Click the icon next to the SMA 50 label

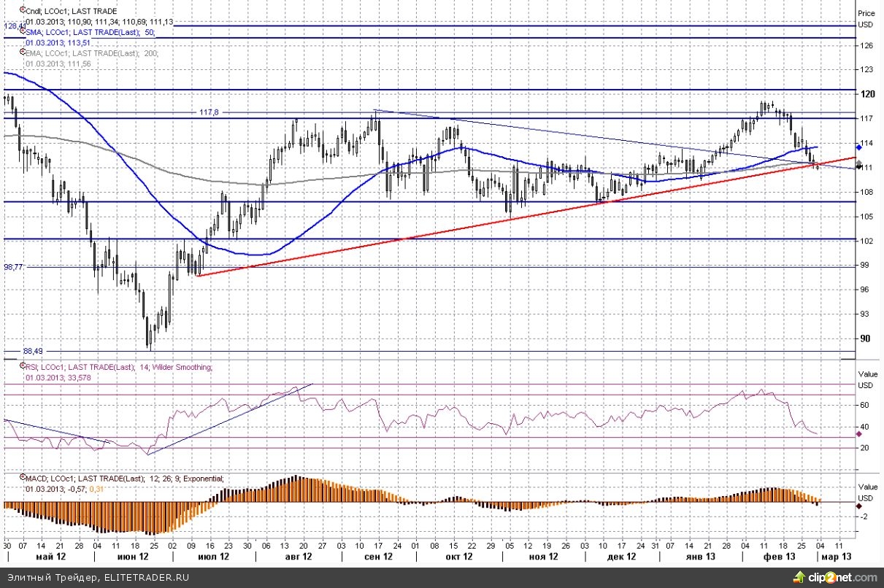tap(21, 32)
